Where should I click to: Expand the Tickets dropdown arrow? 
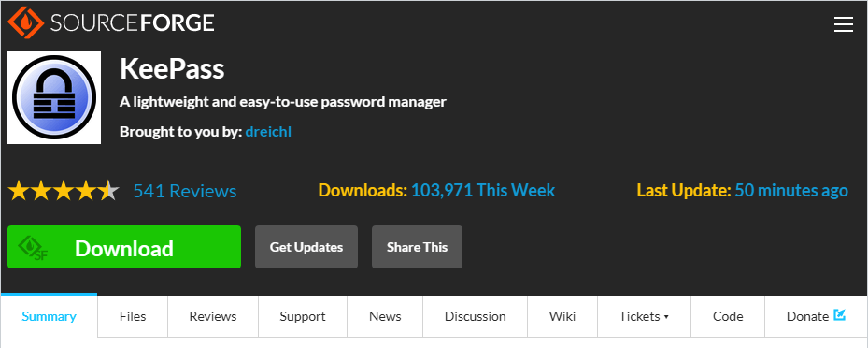666,317
